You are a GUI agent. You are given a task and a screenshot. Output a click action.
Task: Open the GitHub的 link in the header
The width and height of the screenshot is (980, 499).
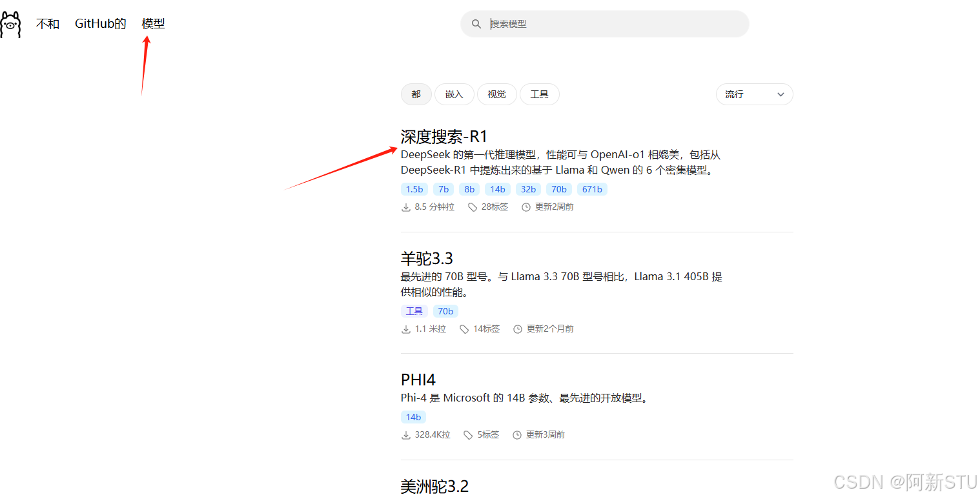[x=101, y=24]
